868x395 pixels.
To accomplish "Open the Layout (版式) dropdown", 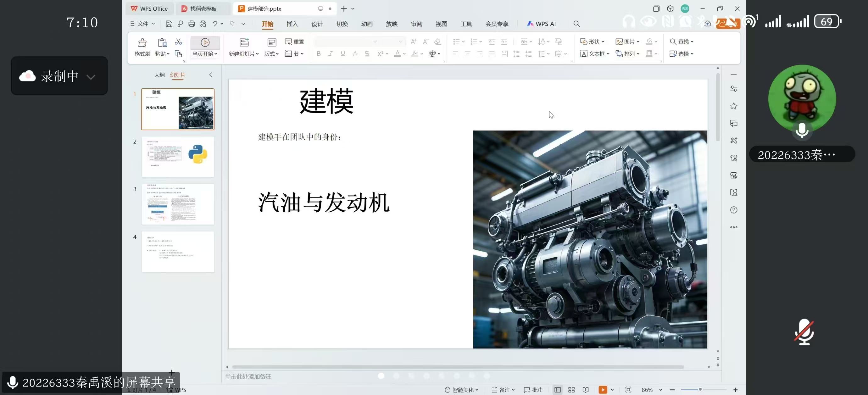I will click(271, 47).
